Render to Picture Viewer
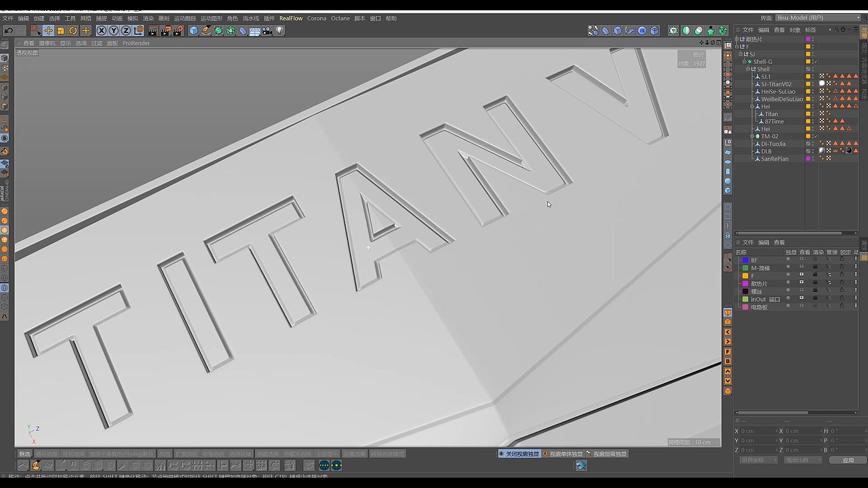 point(164,30)
